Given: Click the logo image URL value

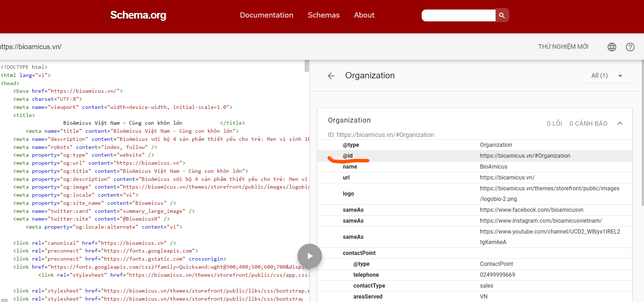Looking at the screenshot, I should point(550,194).
